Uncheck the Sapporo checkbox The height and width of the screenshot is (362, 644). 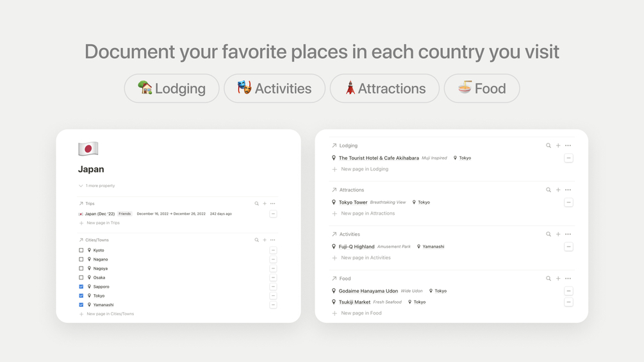pyautogui.click(x=81, y=287)
